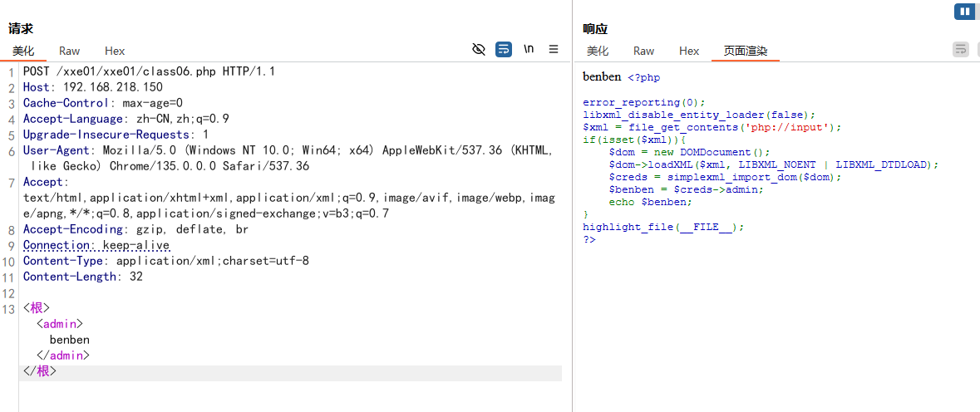Click the disabled word wrap icon in response

[960, 50]
